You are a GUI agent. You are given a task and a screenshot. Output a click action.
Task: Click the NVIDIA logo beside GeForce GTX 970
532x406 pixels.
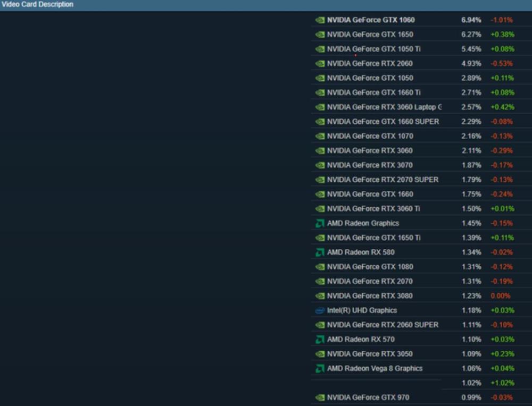click(320, 397)
